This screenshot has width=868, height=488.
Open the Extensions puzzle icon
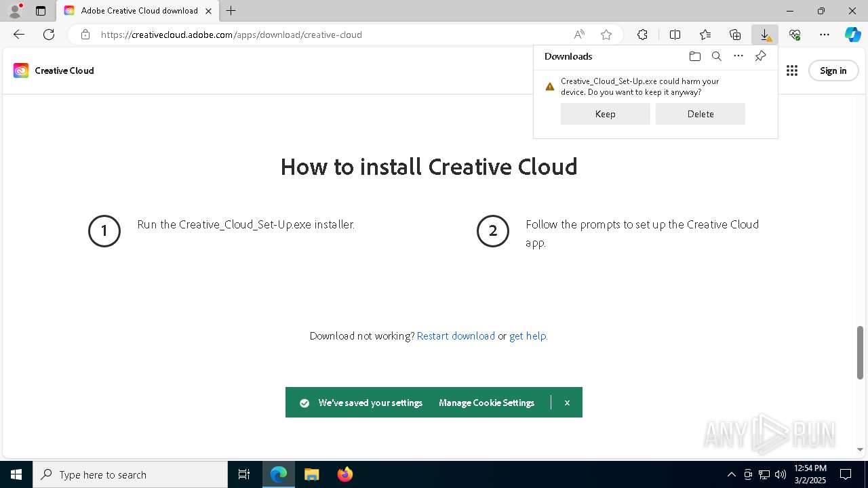642,35
